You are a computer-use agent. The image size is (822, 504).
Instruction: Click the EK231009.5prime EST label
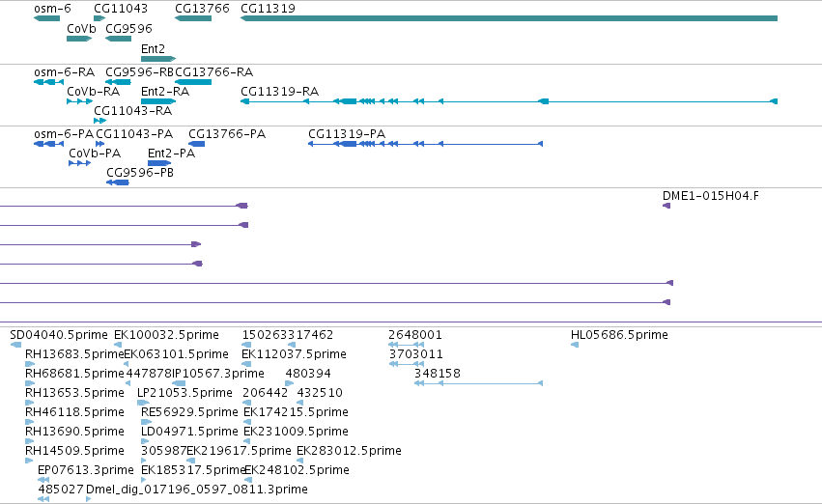[297, 432]
